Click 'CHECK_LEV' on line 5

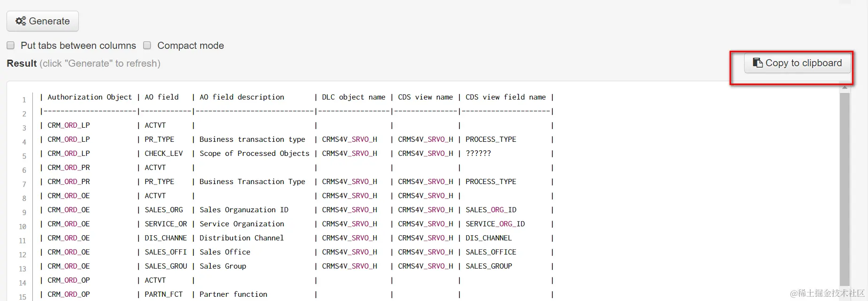[x=163, y=154]
